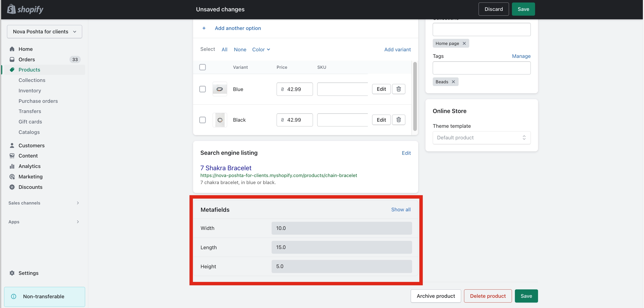Screen dimensions: 644x308
Task: Click the Tags input field
Action: coord(482,68)
